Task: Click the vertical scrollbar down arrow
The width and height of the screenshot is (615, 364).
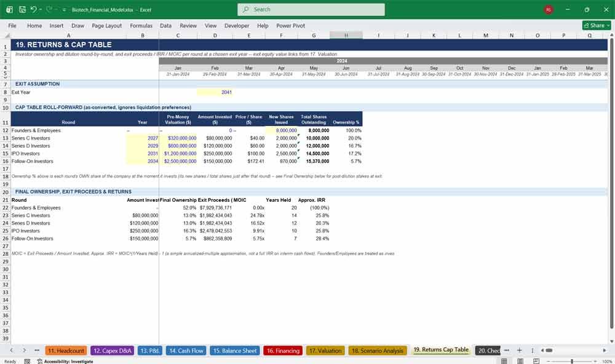Action: point(611,342)
